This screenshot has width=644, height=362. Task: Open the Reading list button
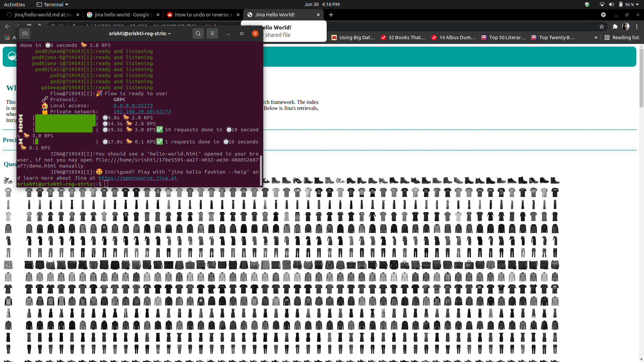pos(622,38)
